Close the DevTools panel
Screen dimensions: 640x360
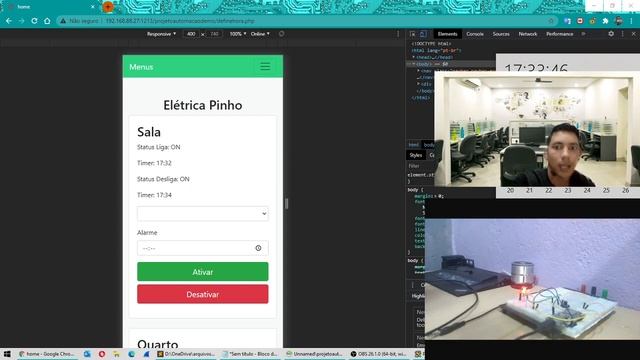[633, 34]
